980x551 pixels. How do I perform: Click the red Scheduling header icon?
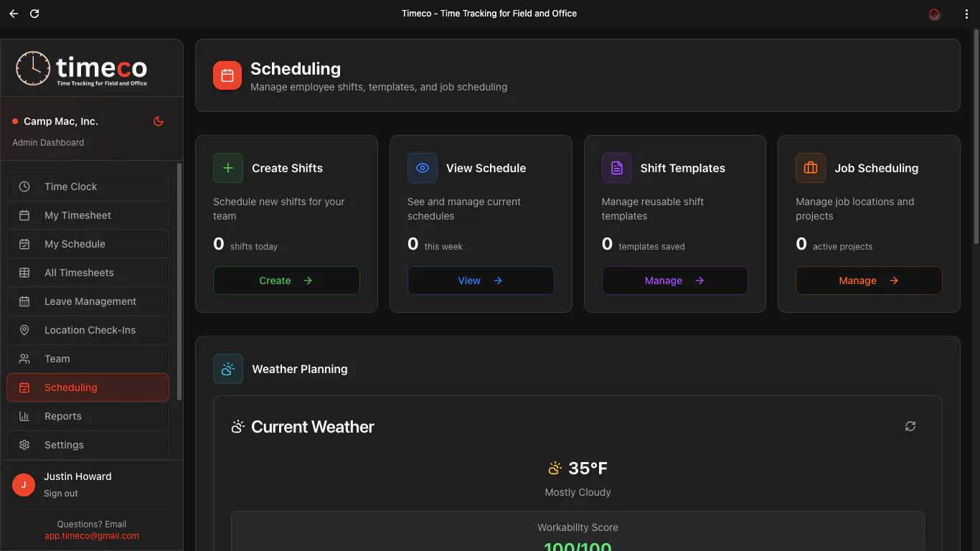click(227, 75)
